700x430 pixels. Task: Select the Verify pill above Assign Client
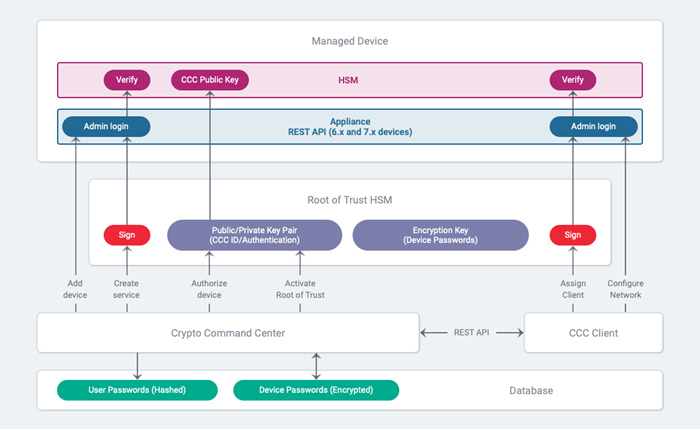pyautogui.click(x=573, y=78)
